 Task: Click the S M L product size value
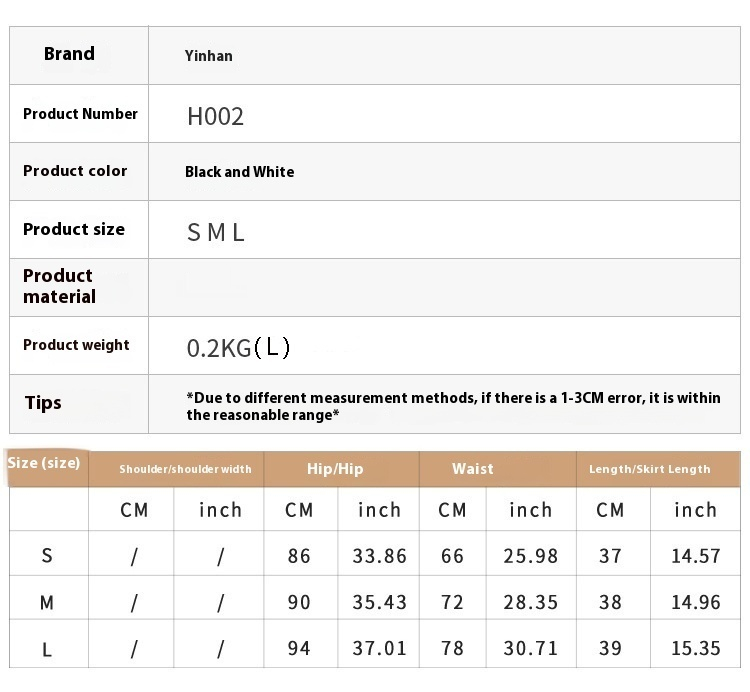(216, 233)
